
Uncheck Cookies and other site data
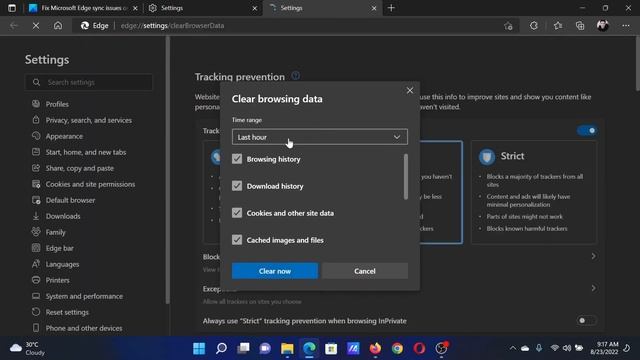coord(237,213)
